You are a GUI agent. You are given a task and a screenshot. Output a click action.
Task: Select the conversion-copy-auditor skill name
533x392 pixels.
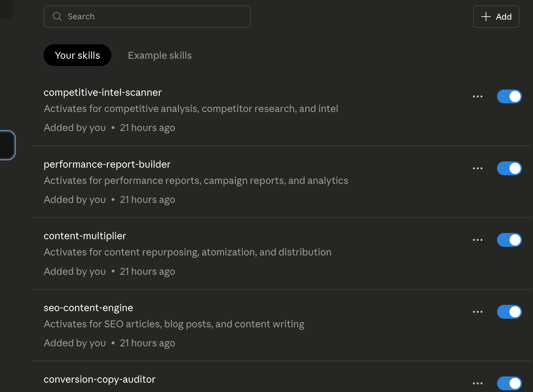click(100, 380)
